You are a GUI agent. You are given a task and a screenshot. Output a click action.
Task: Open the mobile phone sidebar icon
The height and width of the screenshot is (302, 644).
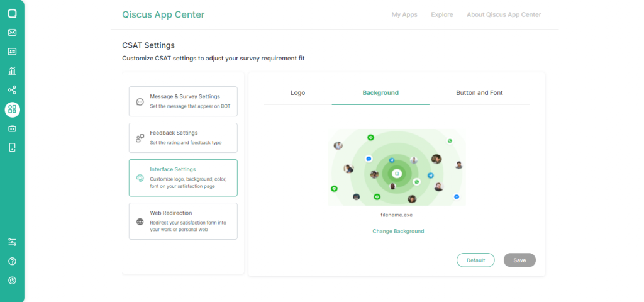point(12,148)
